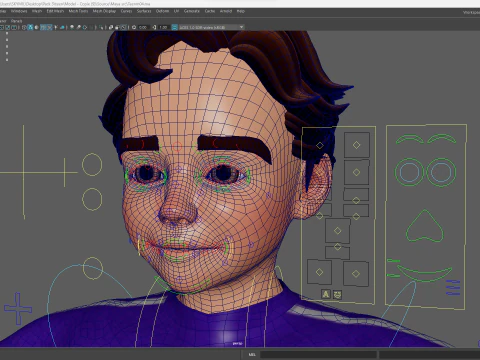Open the Windows menu
The height and width of the screenshot is (360, 480).
click(19, 11)
